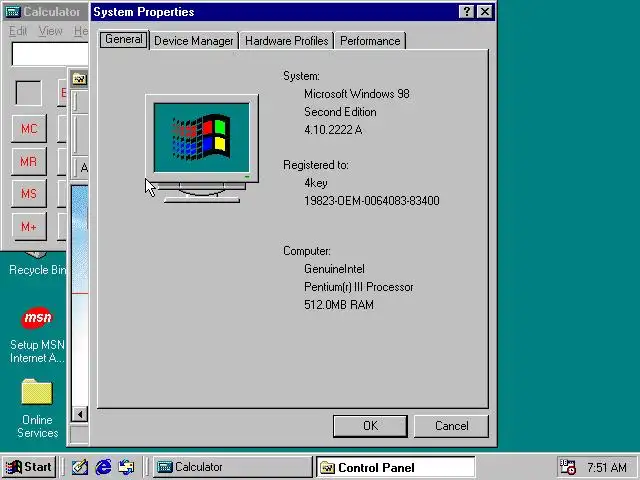The width and height of the screenshot is (640, 480).
Task: Click the version number 4.10.2222 A
Action: (333, 130)
